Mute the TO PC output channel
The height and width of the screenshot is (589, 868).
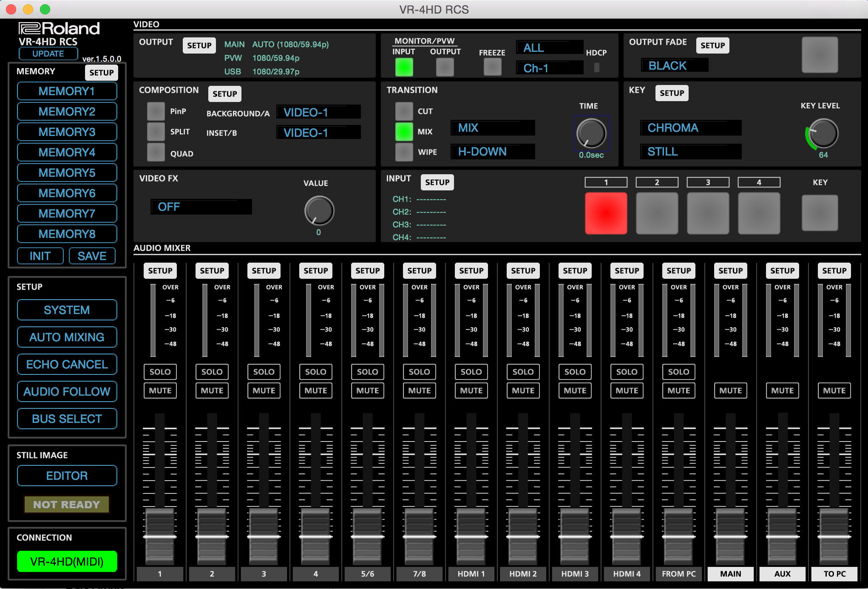coord(834,391)
